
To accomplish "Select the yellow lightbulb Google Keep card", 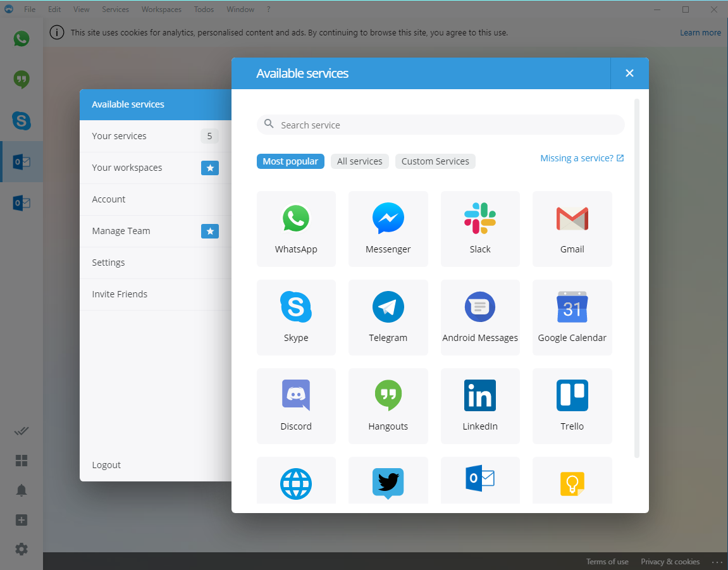I will point(572,480).
